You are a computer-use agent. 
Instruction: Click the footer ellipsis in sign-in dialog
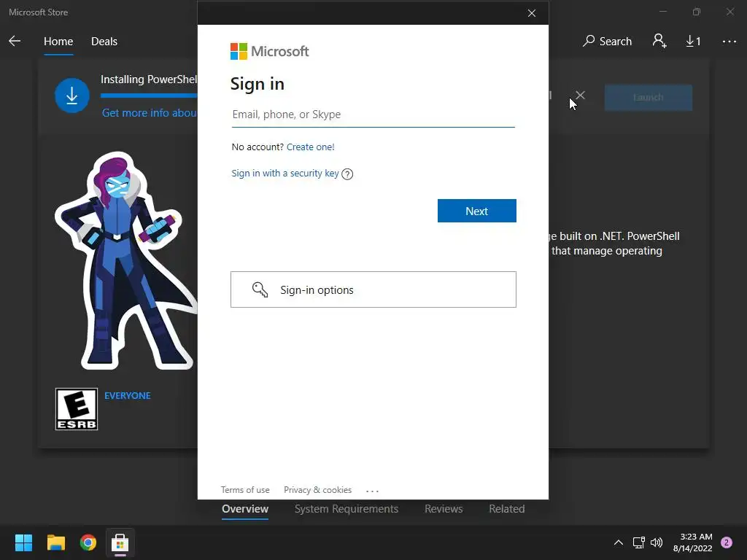[x=372, y=491]
